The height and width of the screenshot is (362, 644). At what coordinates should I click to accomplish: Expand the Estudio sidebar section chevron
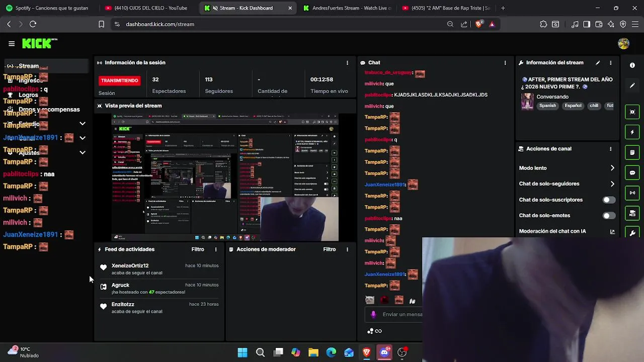pos(83,124)
